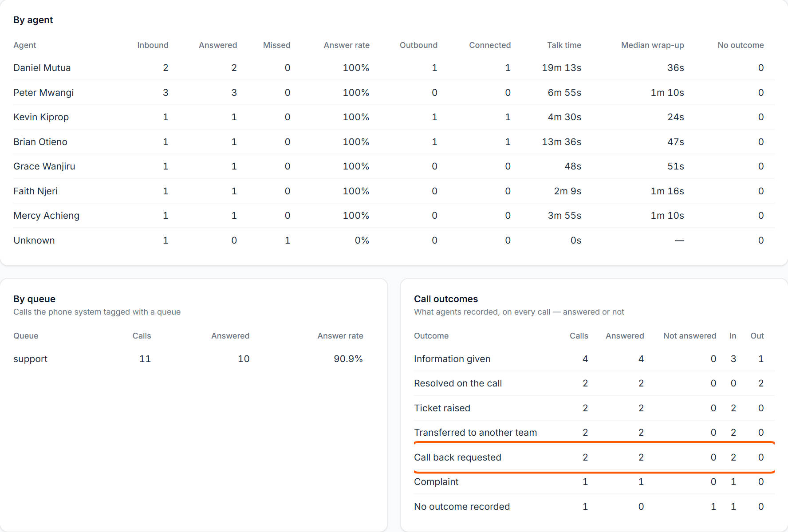
Task: Click the Inbound column header
Action: (153, 45)
